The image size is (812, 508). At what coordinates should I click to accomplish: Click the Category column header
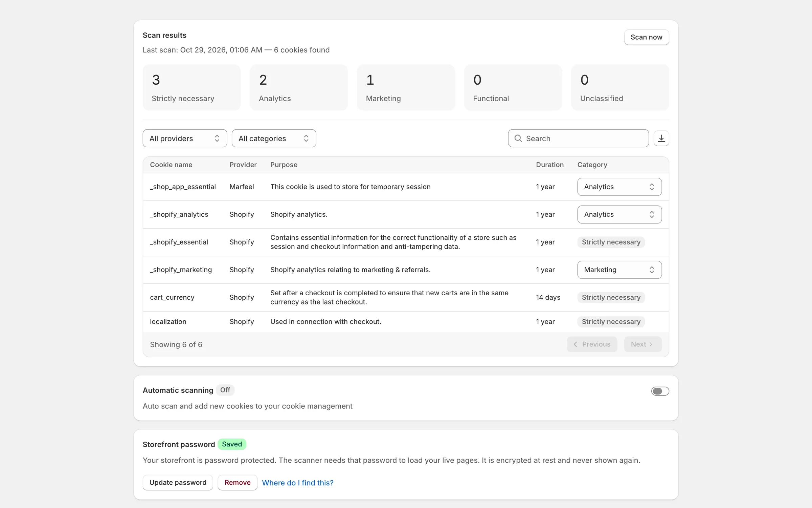point(592,165)
